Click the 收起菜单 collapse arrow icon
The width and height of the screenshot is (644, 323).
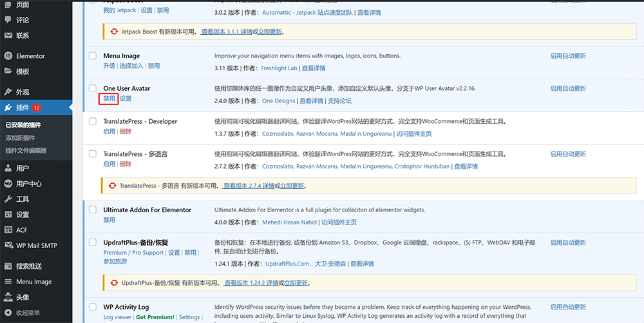(8, 313)
